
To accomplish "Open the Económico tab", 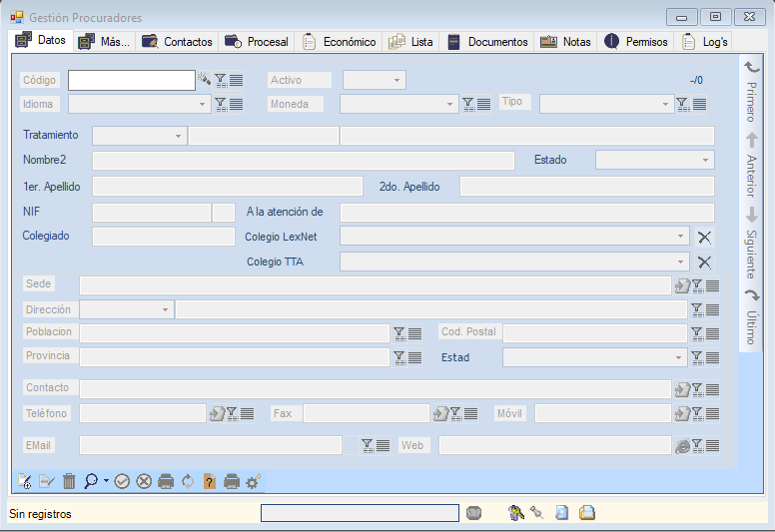I will click(340, 42).
